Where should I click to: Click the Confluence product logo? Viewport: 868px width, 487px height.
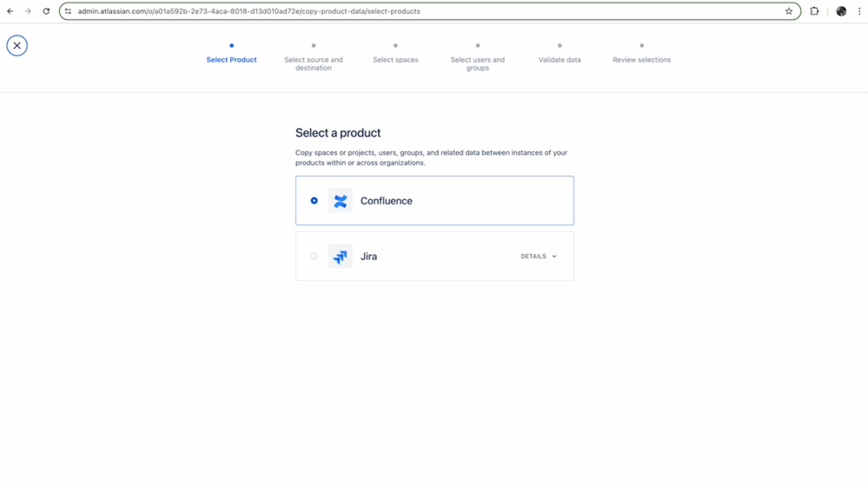340,201
